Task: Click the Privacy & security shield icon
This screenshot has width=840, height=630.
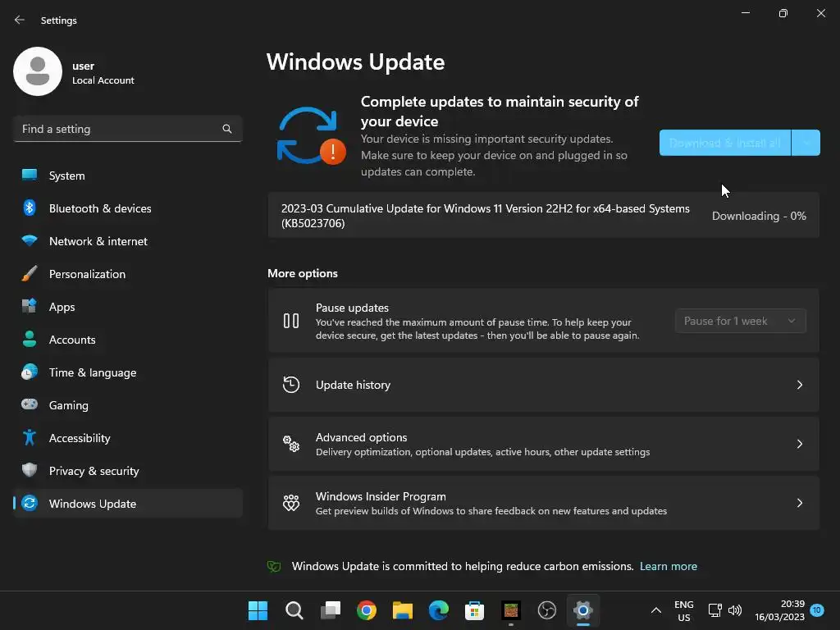Action: point(30,470)
